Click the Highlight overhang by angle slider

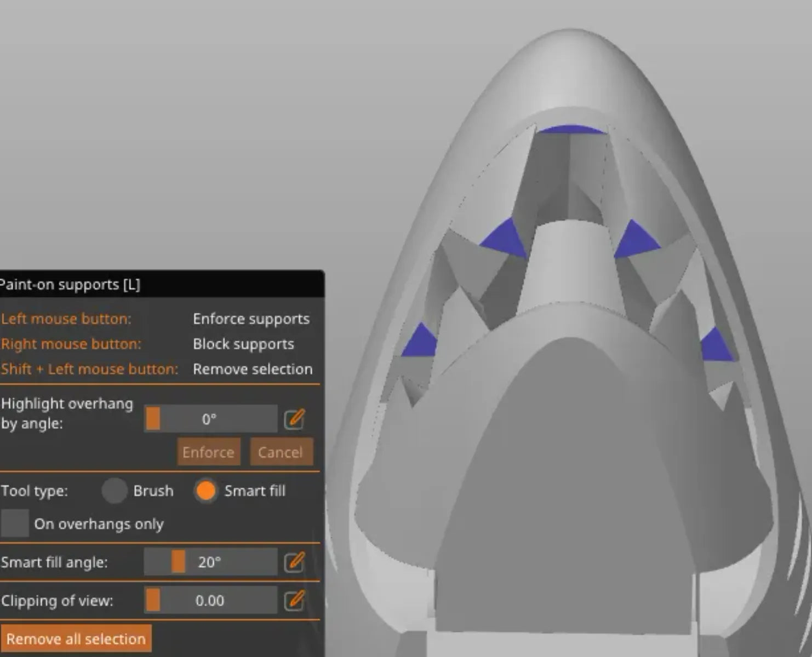tap(210, 419)
